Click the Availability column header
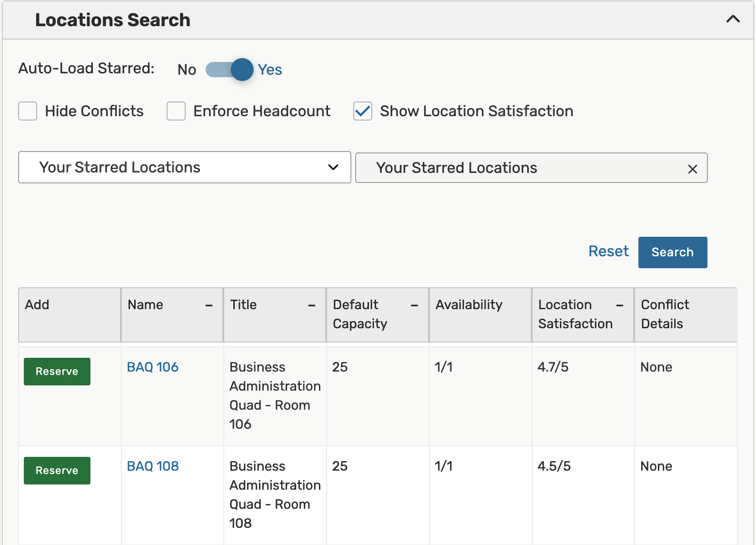 [x=469, y=305]
